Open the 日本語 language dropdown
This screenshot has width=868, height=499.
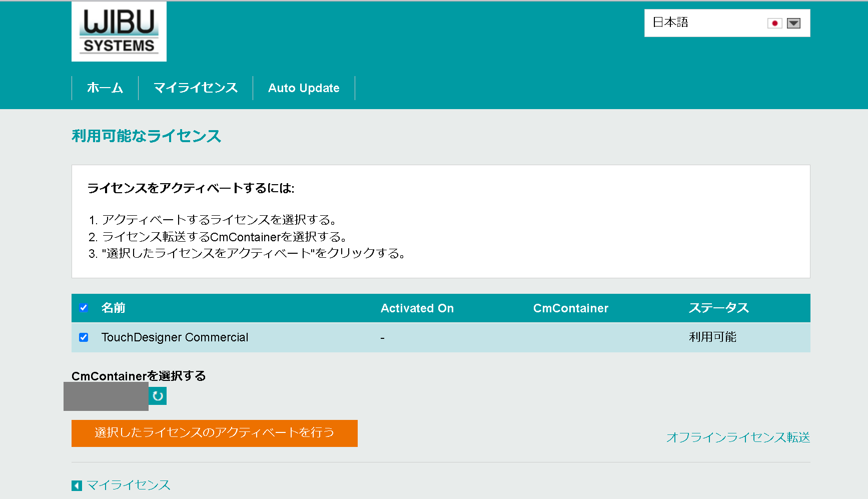point(727,23)
